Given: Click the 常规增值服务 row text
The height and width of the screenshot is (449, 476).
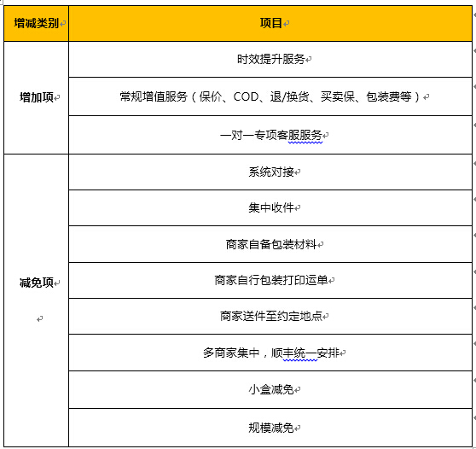Looking at the screenshot, I should pyautogui.click(x=270, y=96).
